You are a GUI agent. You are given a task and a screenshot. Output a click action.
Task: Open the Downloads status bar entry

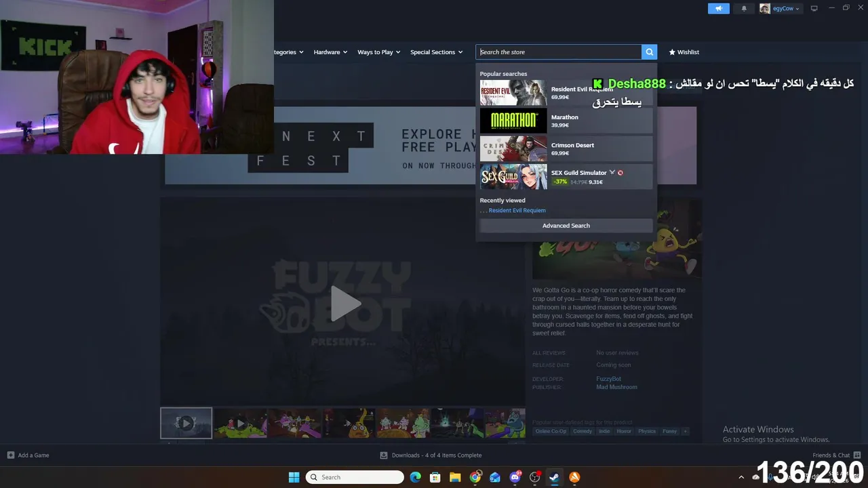(x=431, y=455)
